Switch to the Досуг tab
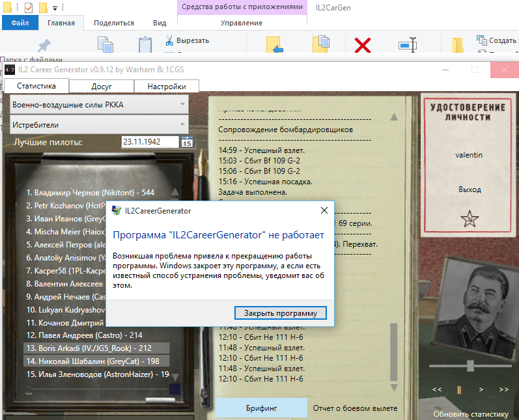Image resolution: width=519 pixels, height=420 pixels. [x=102, y=87]
